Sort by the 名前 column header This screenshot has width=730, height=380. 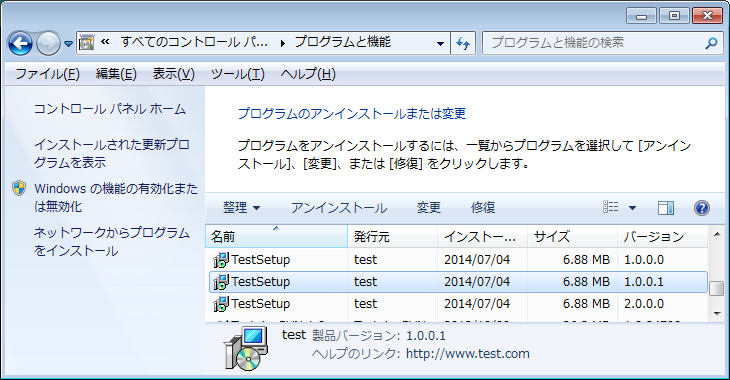pos(277,237)
